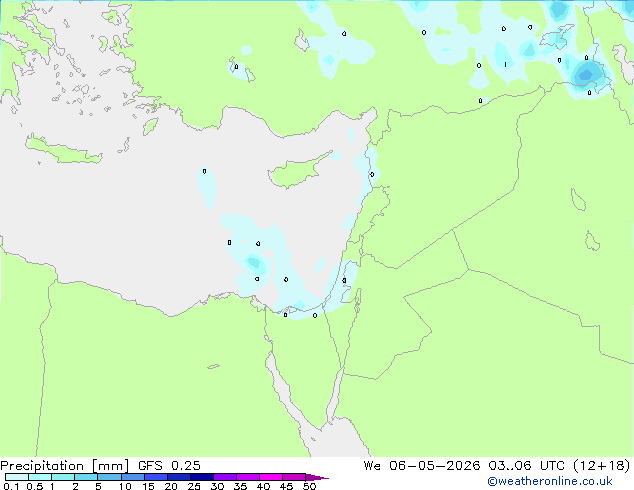This screenshot has width=634, height=490.
Task: Click the '(12+18)' forecast offset text
Action: tap(601, 466)
